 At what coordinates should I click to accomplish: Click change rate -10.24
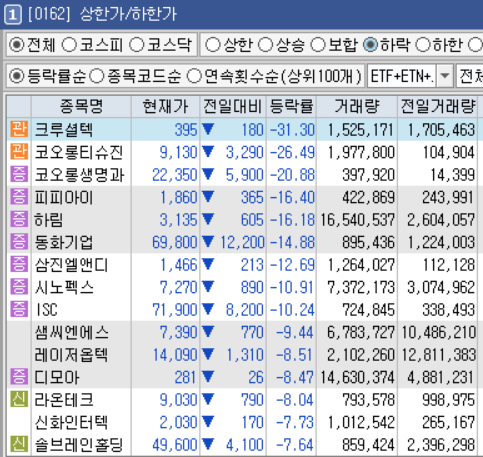pos(292,310)
